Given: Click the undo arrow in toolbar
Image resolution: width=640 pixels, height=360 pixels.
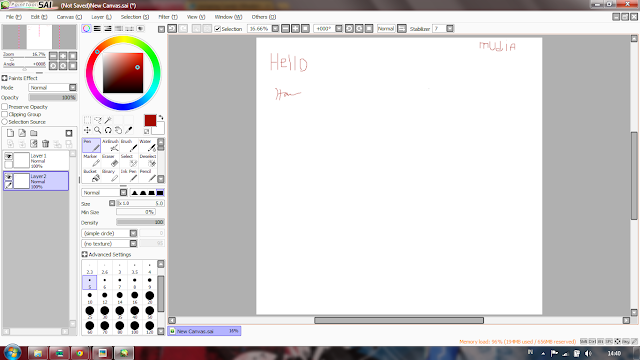Looking at the screenshot, I should click(172, 29).
